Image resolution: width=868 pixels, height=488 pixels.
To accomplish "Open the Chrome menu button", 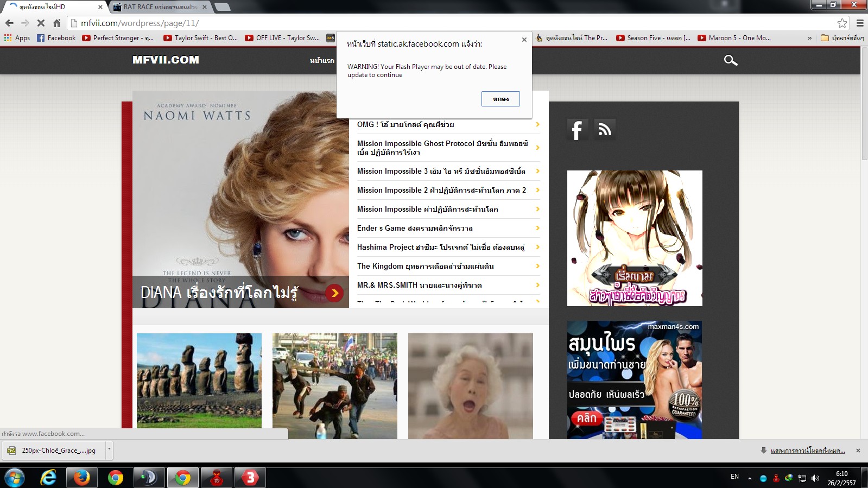I will coord(860,23).
